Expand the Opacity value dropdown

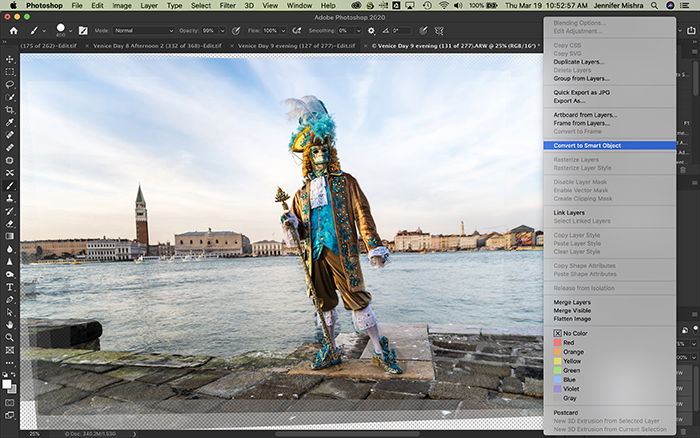(222, 31)
